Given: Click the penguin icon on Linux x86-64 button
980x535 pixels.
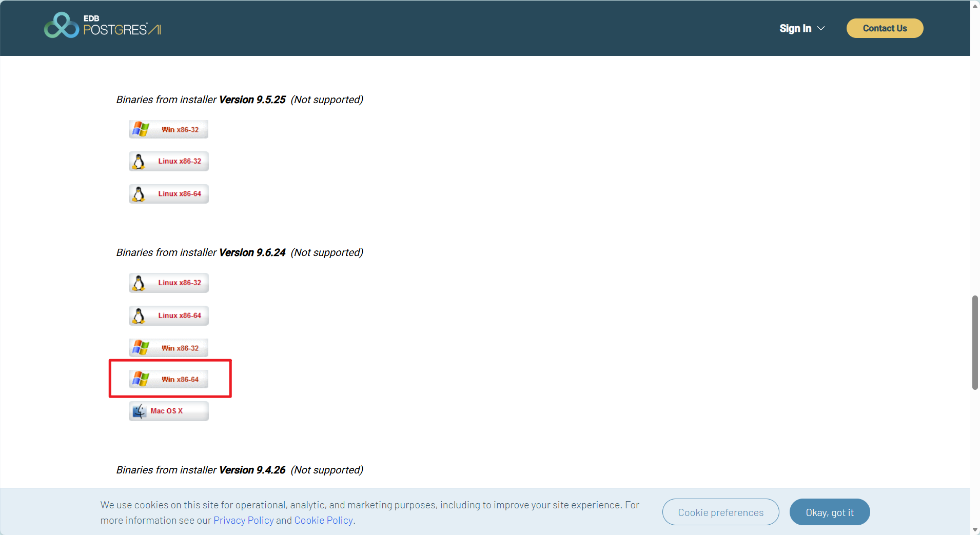Looking at the screenshot, I should 139,315.
